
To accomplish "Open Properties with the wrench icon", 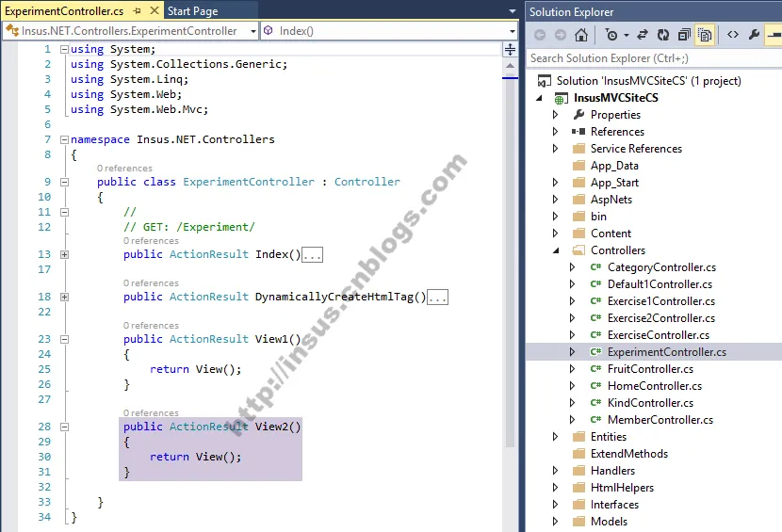I will pos(754,35).
